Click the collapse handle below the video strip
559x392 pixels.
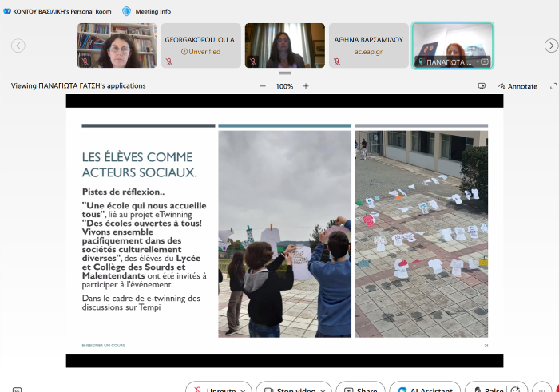point(284,73)
